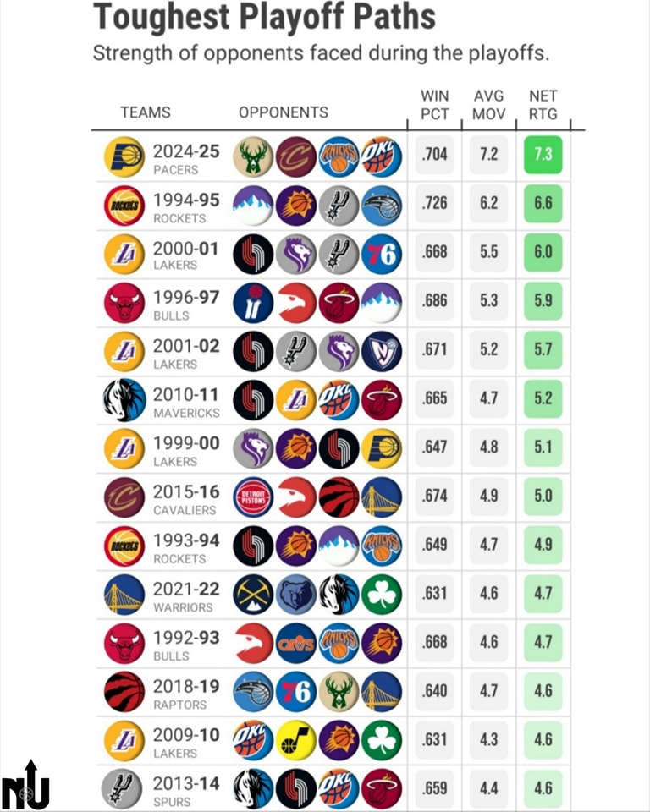Click the Mavericks team logo in 2010-11 row

point(124,400)
